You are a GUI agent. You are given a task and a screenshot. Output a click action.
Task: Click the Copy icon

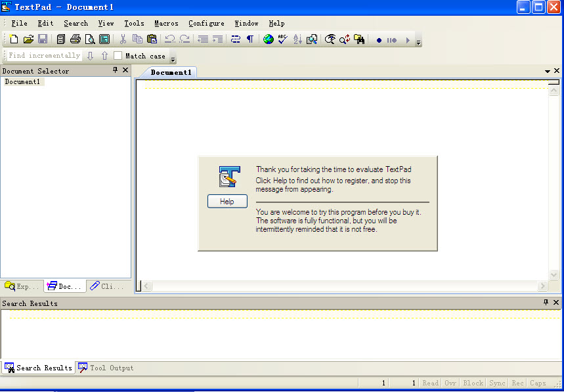[x=137, y=39]
